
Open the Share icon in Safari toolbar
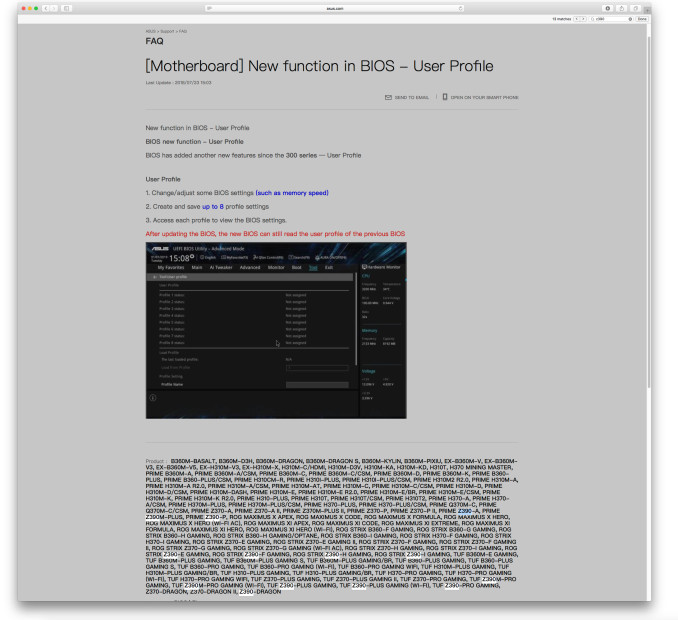pyautogui.click(x=621, y=8)
